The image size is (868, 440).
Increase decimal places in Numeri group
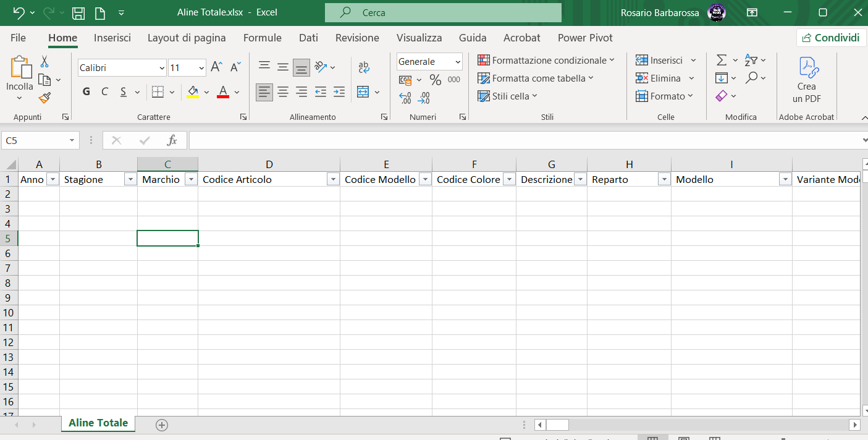tap(405, 98)
